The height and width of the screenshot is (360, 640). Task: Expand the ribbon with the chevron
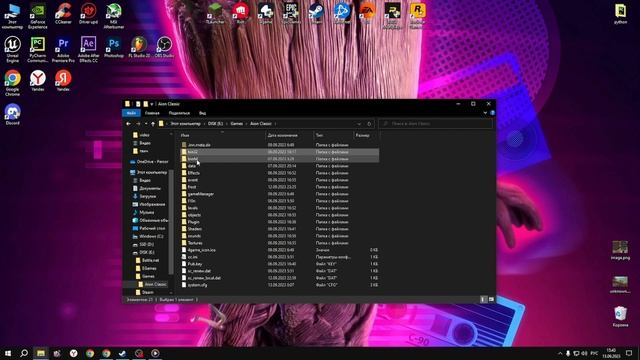tap(485, 113)
